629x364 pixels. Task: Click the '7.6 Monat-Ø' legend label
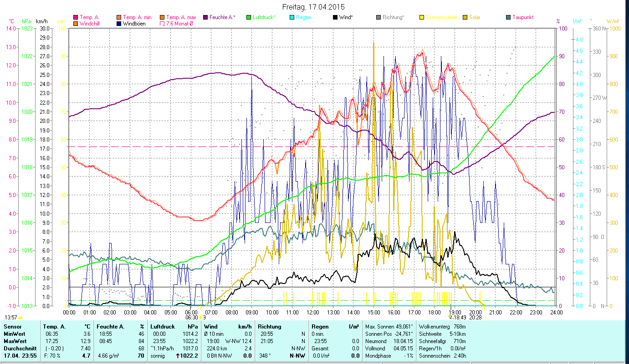coord(180,23)
